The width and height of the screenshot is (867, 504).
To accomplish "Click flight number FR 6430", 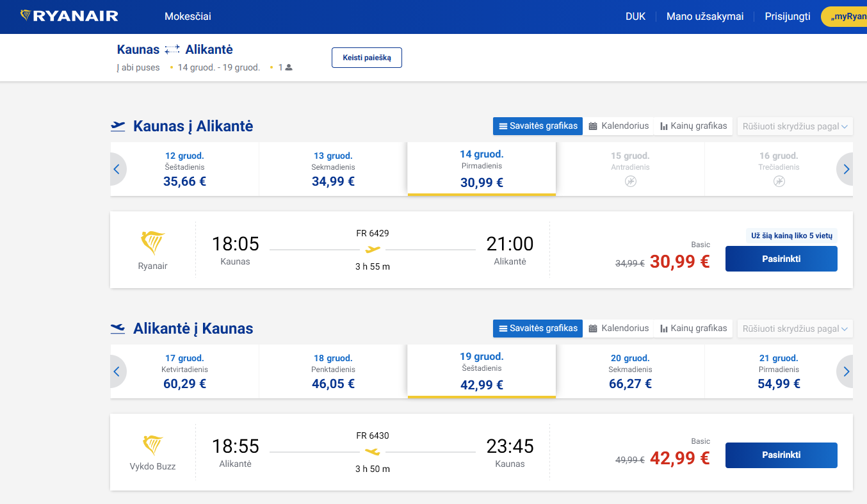I will pyautogui.click(x=373, y=435).
